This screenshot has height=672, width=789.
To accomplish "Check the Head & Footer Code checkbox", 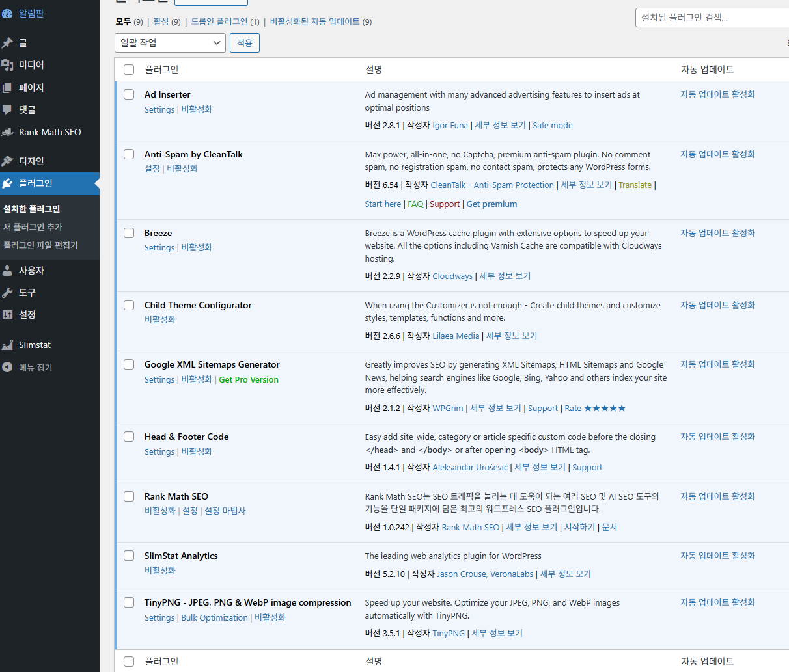I will pos(129,437).
